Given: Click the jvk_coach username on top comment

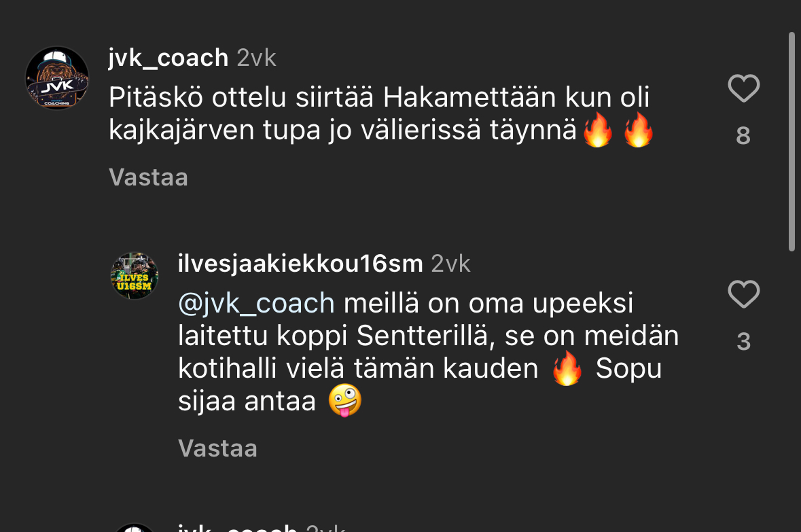Looking at the screenshot, I should point(168,58).
